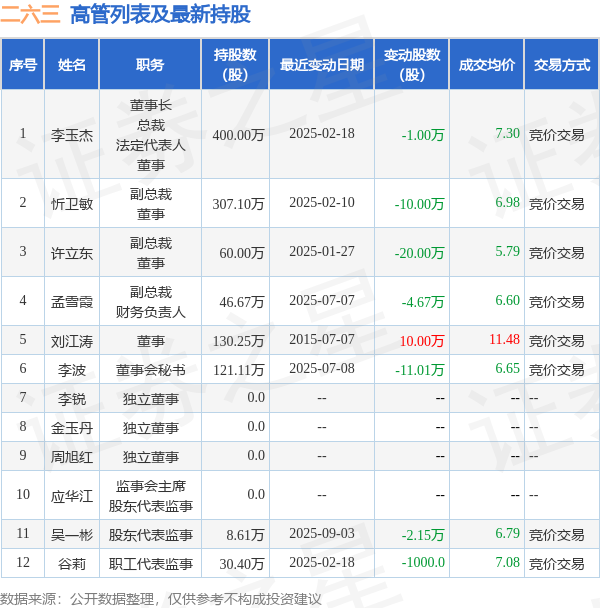Click the title 高管列表及最新持股
The height and width of the screenshot is (608, 600).
pos(160,15)
